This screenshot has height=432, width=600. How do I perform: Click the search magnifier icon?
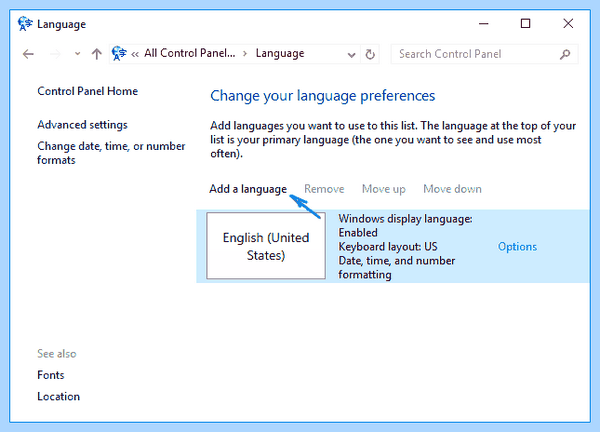coord(565,54)
